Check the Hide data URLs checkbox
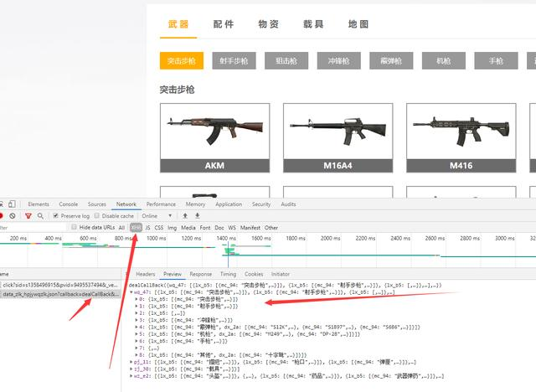536x392 pixels. [x=74, y=227]
